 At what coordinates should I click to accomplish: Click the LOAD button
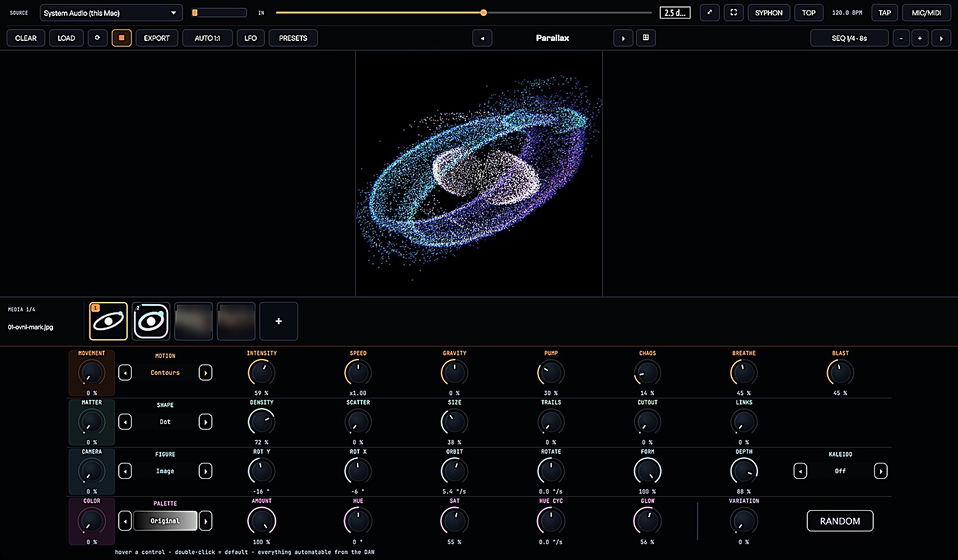click(66, 38)
